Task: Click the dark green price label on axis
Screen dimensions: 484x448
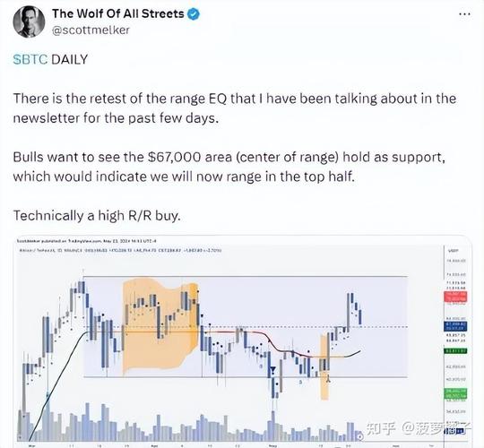Action: pos(455,351)
